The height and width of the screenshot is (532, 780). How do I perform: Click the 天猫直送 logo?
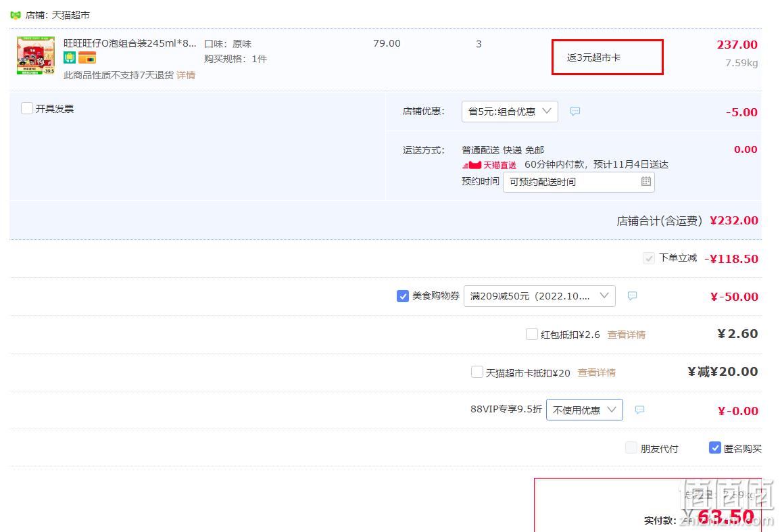click(489, 165)
